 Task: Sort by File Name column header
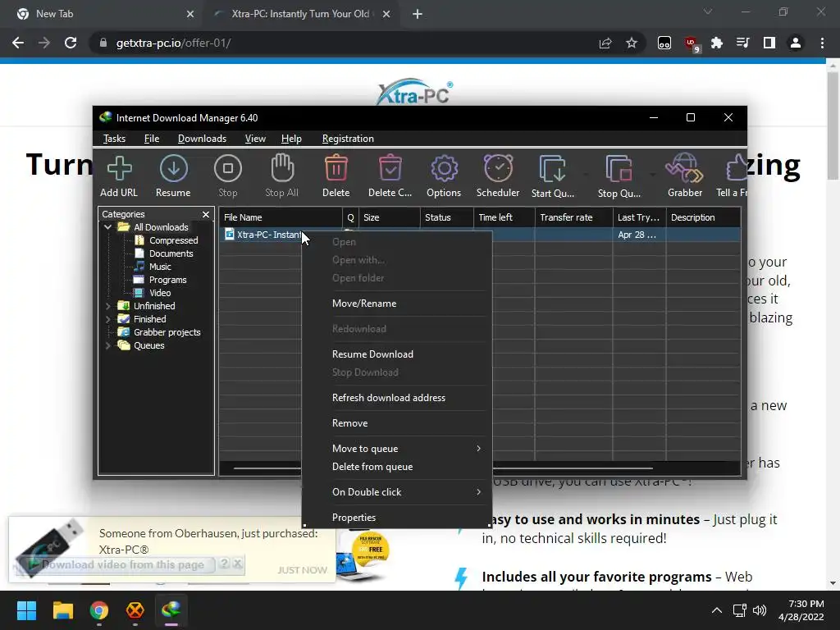(x=281, y=217)
